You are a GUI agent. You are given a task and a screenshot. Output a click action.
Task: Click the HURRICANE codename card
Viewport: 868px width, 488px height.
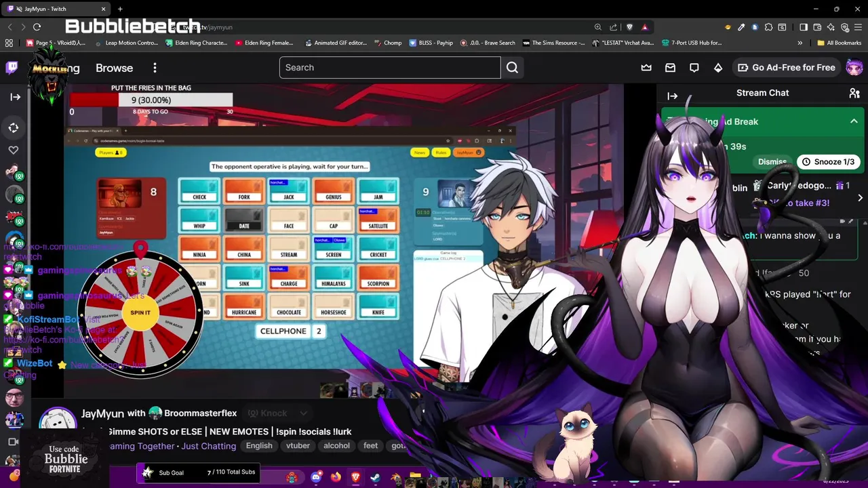[244, 306]
